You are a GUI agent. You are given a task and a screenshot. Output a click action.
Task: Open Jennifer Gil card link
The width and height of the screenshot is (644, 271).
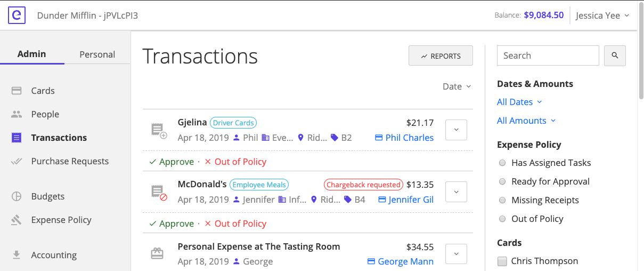click(x=411, y=200)
